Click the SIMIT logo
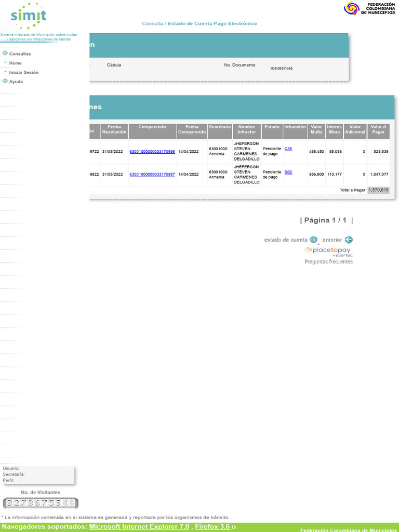Image resolution: width=399 pixels, height=532 pixels. click(x=29, y=16)
